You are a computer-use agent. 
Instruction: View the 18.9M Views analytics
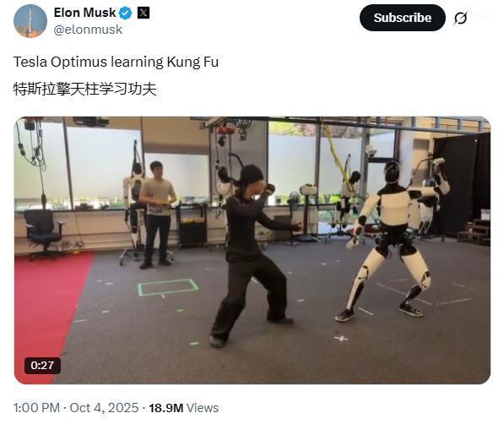point(183,408)
